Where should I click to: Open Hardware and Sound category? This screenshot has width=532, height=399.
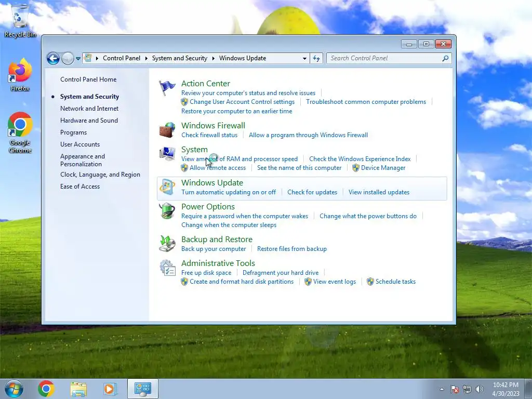tap(89, 121)
